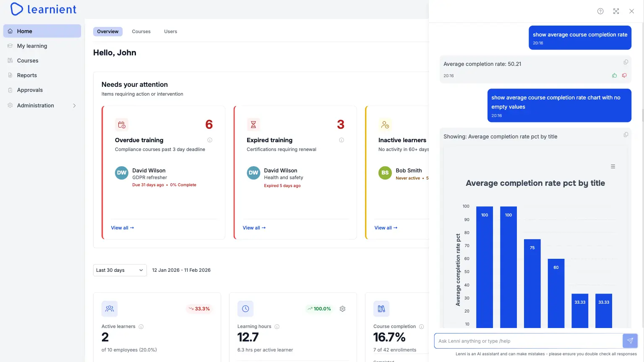The height and width of the screenshot is (362, 644).
Task: Open settings gear on Learning hours card
Action: [342, 309]
